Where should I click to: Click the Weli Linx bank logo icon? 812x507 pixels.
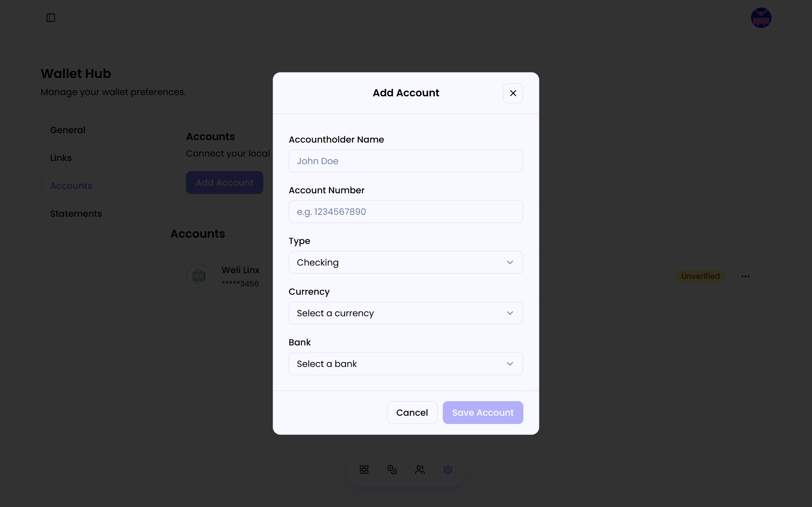(198, 276)
